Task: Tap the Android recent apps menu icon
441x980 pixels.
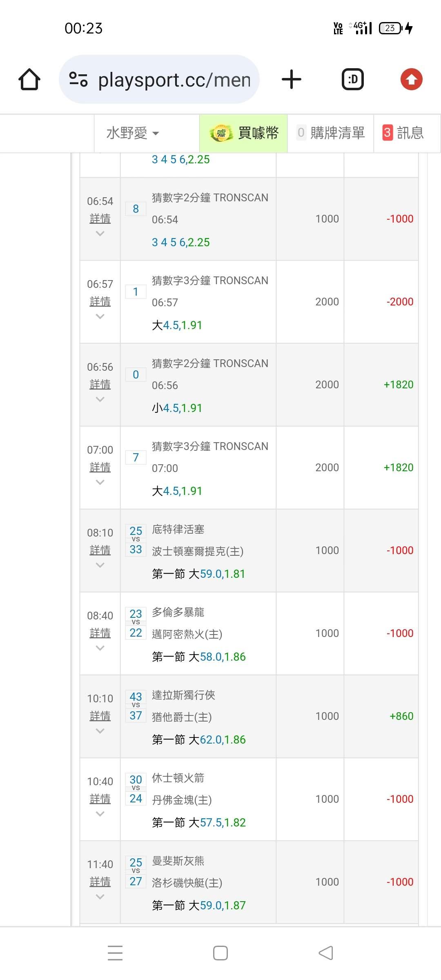Action: 115,953
